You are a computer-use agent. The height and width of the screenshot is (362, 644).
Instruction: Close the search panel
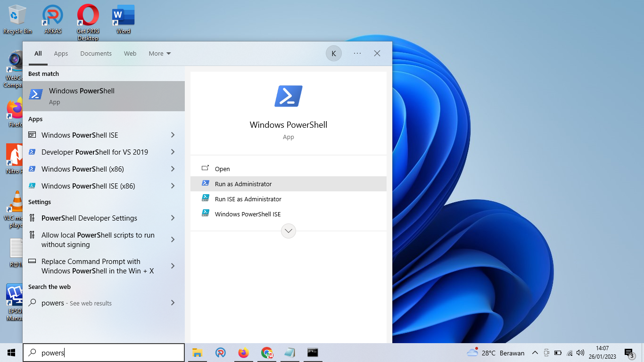click(x=377, y=53)
